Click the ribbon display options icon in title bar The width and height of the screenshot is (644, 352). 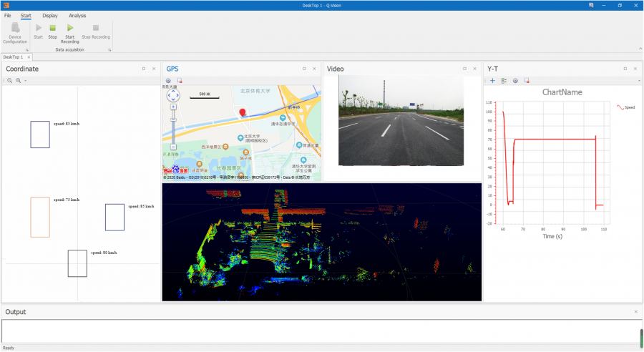(591, 5)
